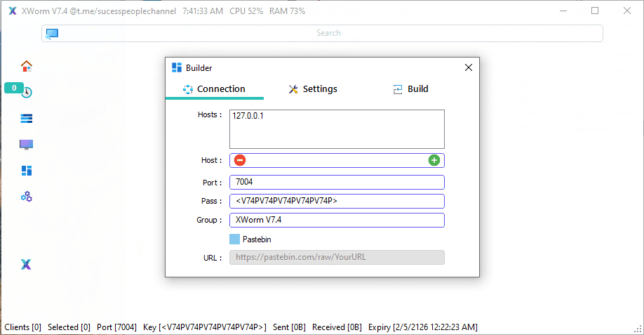Click the Selected [0] status bar entry
644x335 pixels.
pos(69,327)
